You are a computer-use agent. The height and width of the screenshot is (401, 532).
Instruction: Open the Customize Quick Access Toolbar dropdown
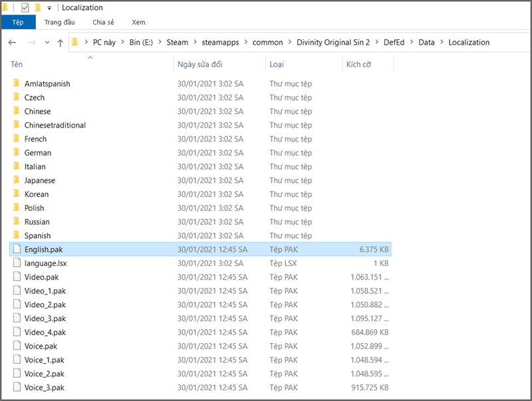coord(49,8)
